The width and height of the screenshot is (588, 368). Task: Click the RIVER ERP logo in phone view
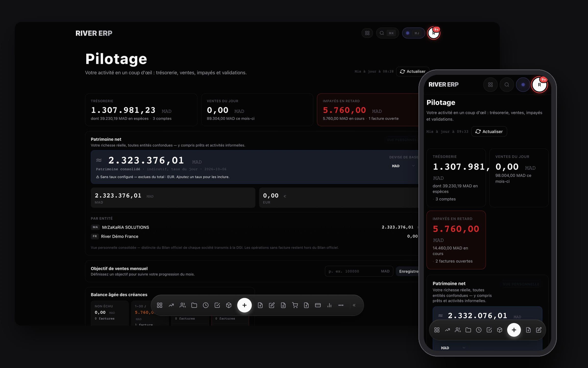pos(443,85)
